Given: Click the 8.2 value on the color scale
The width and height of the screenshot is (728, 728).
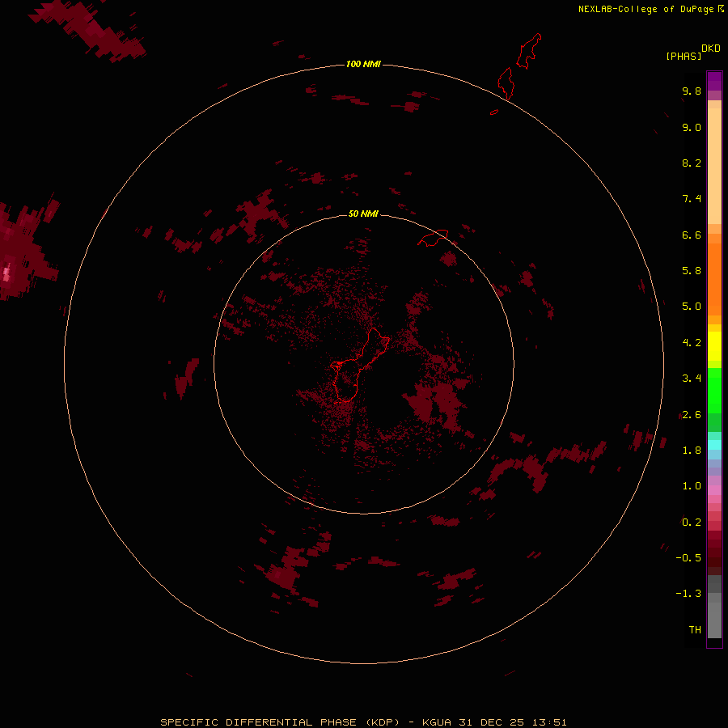Looking at the screenshot, I should 692,163.
